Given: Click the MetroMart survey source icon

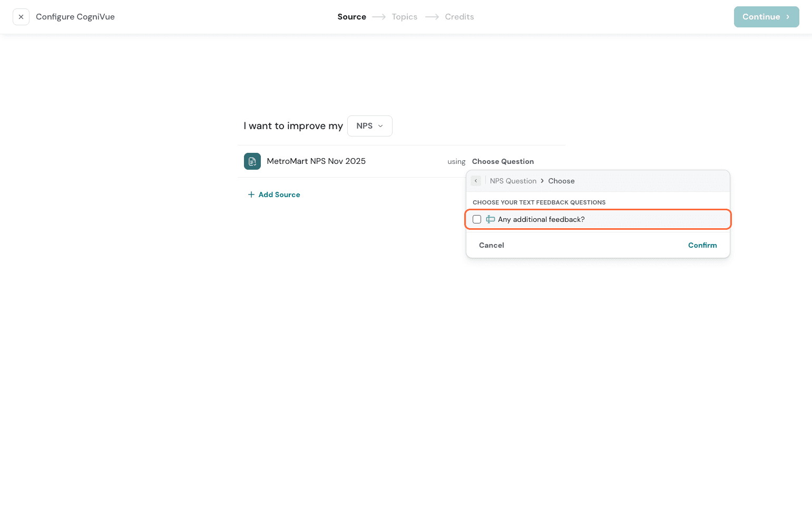Looking at the screenshot, I should [x=252, y=161].
